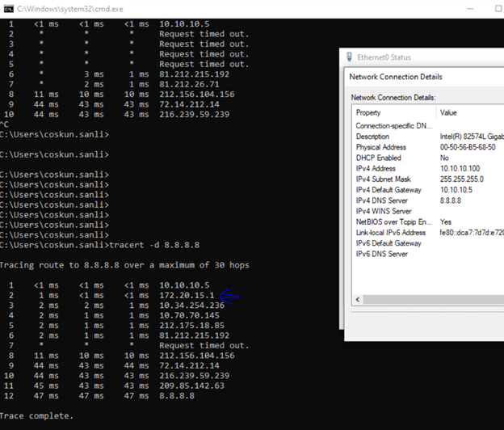504x430 pixels.
Task: Select the DHCP Enabled row
Action: coord(428,158)
